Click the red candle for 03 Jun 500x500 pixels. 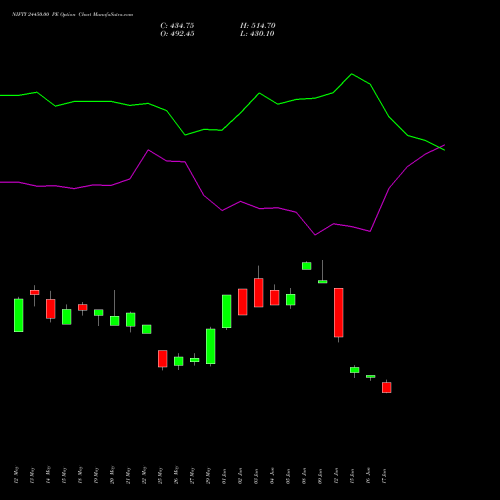(259, 293)
